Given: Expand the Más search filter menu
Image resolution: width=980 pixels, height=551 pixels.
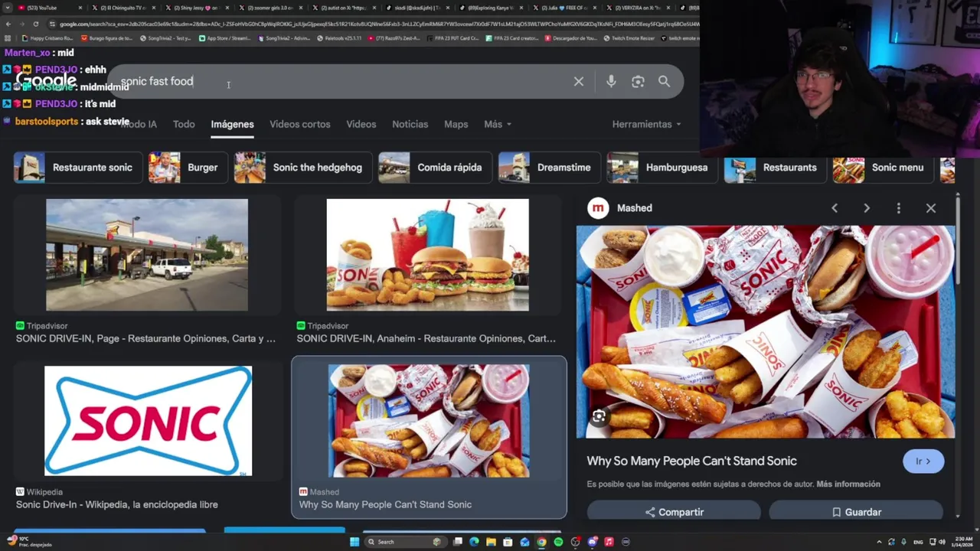Looking at the screenshot, I should 498,124.
